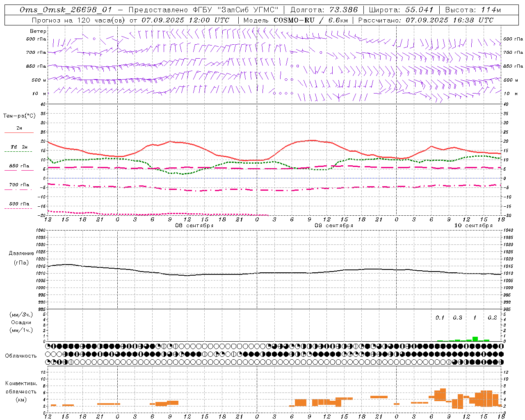
Task: Click "500 гПа" entry in temperature legend
Action: tap(19, 204)
